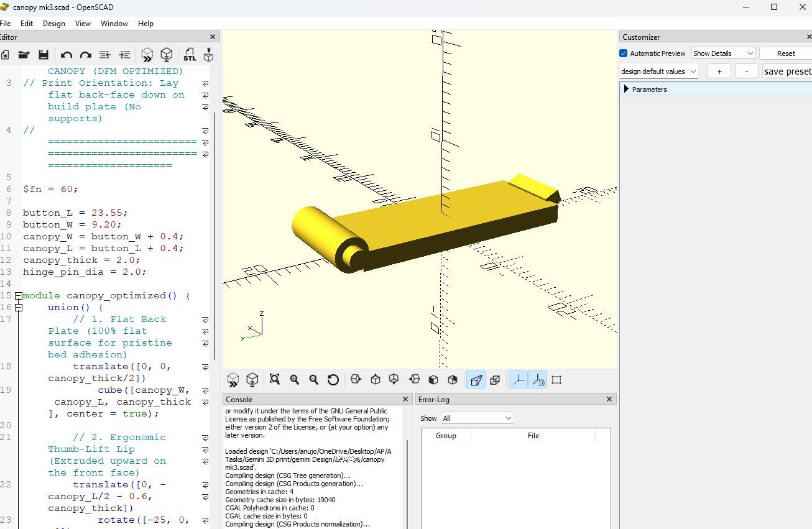Screen dimensions: 812x529
Task: Create a new file from editor toolbar
Action: coord(4,55)
